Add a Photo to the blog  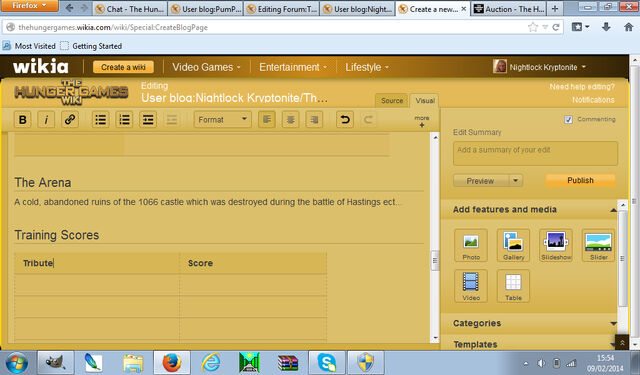(x=471, y=245)
